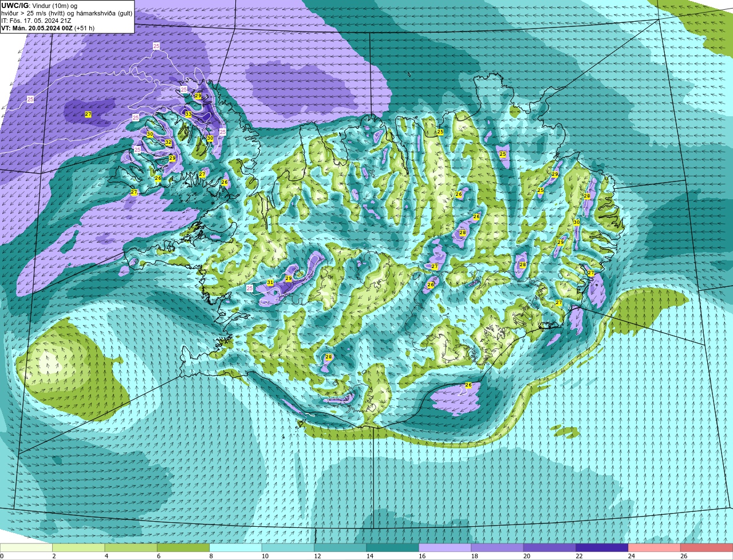Click the 24–26 m/s pink legend swatch
Viewport: 733px width, 560px height.
click(x=655, y=548)
